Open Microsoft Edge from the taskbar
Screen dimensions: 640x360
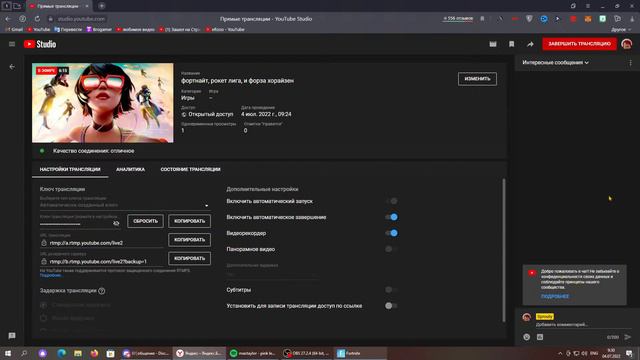pos(61,353)
